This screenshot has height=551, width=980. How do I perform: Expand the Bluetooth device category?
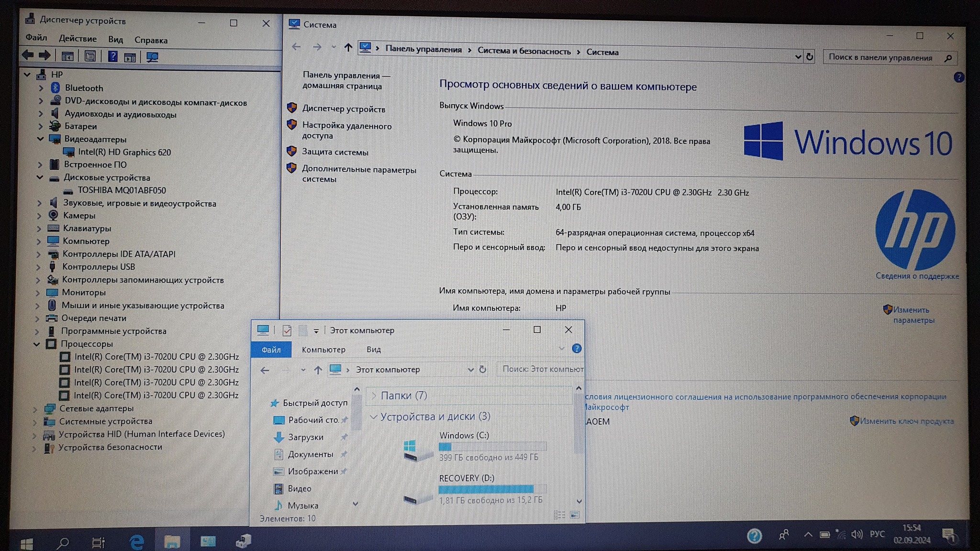(41, 88)
